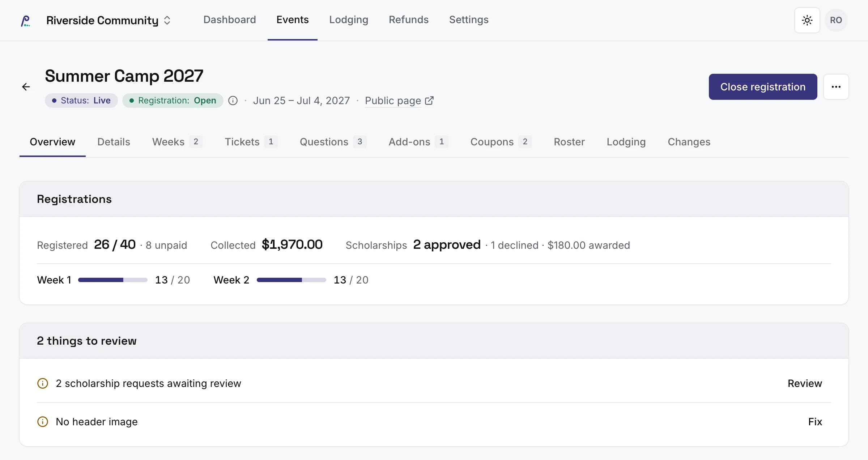The height and width of the screenshot is (460, 868).
Task: Click the '8 unpaid' text
Action: 166,245
